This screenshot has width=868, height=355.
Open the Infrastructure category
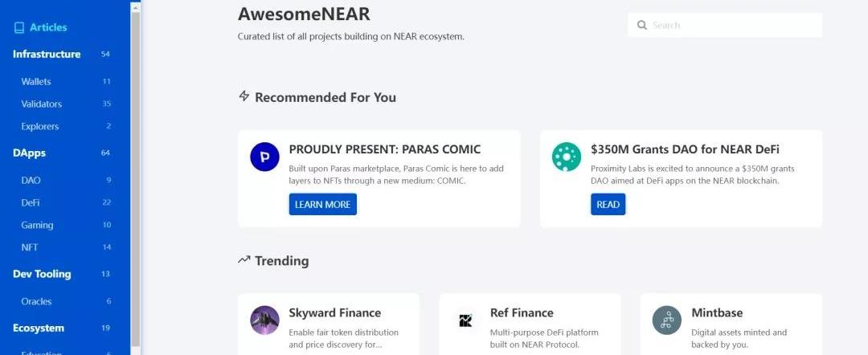click(x=47, y=54)
